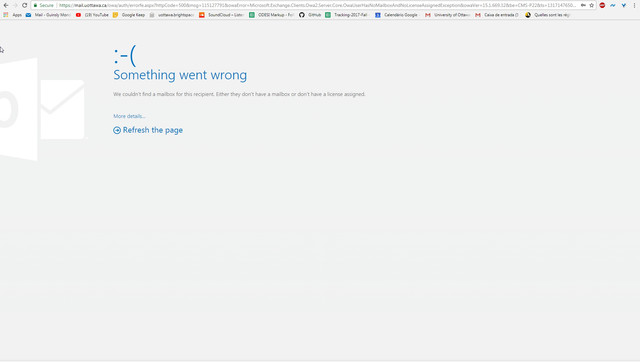Open the University of Ottawa Gmail bookmark
Image resolution: width=640 pixels, height=362 pixels.
pos(447,15)
